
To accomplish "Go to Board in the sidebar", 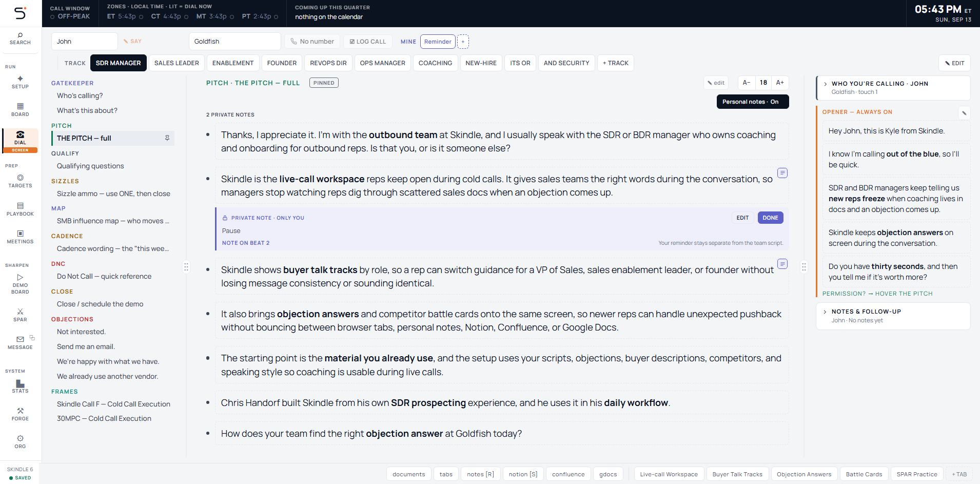I will [x=20, y=110].
